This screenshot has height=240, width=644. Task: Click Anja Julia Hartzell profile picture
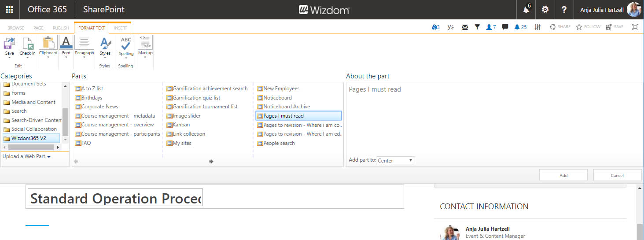634,9
